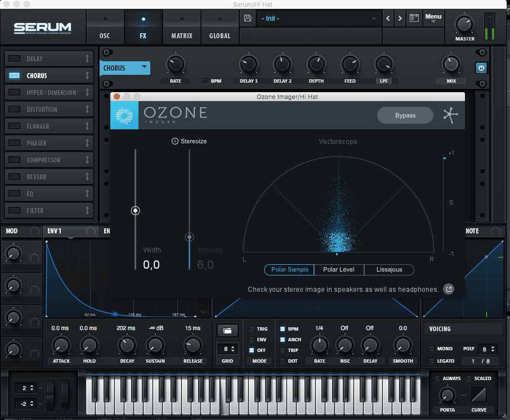
Task: Disable the Chorus effect toggle
Action: click(x=14, y=75)
